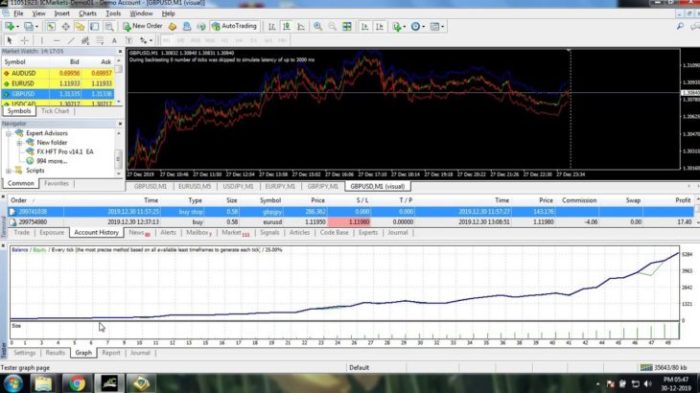Click the '994 more...' navigator item
Image resolution: width=700 pixels, height=393 pixels.
tap(52, 161)
